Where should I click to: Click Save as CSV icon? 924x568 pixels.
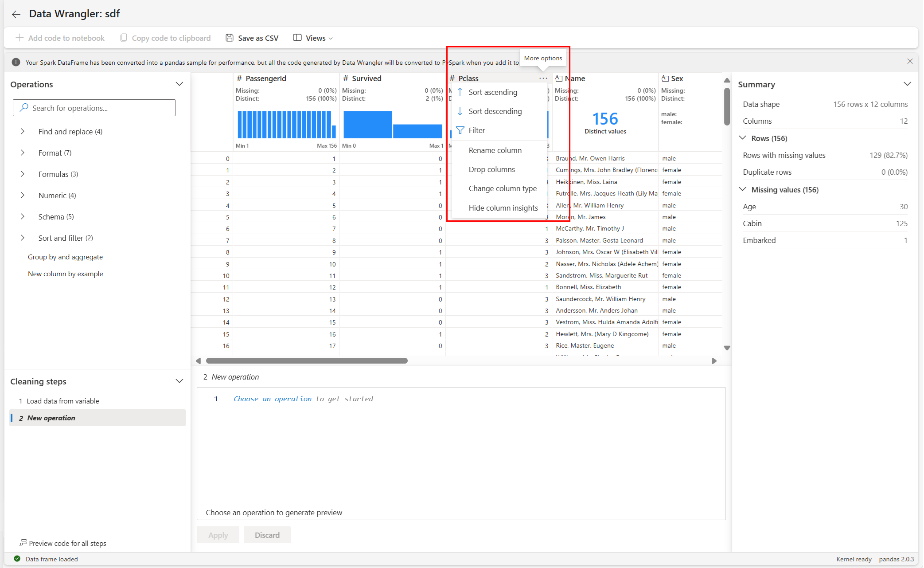[229, 38]
